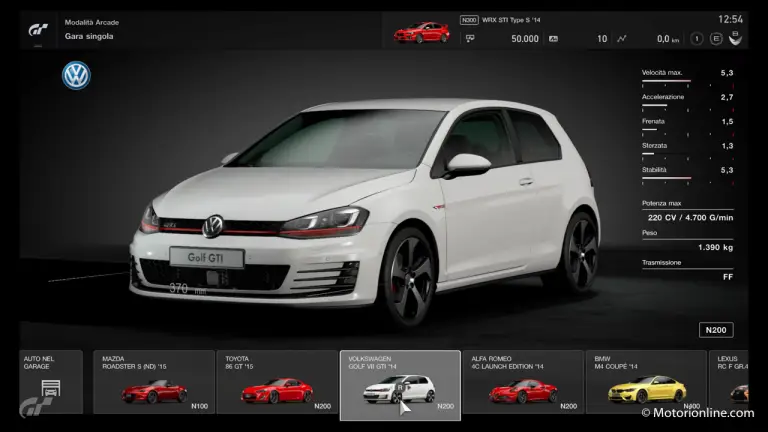Open the Auto nel Garage tile
This screenshot has width=768, height=432.
51,381
